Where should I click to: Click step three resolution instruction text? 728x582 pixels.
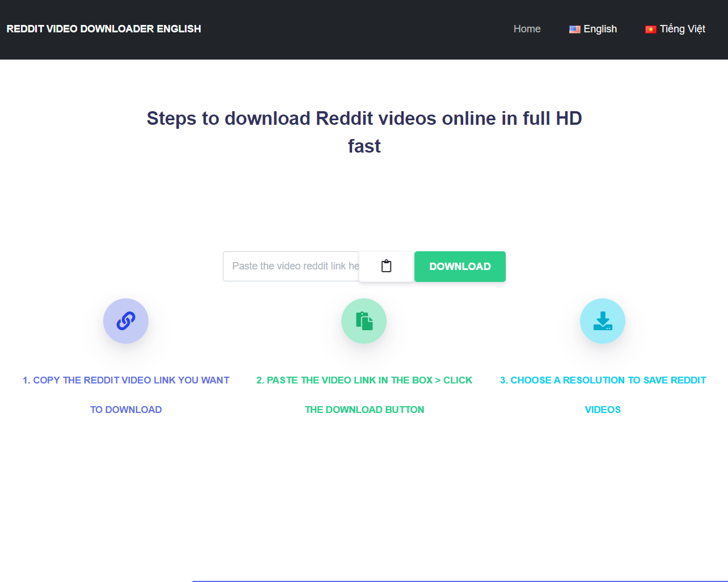(x=602, y=394)
